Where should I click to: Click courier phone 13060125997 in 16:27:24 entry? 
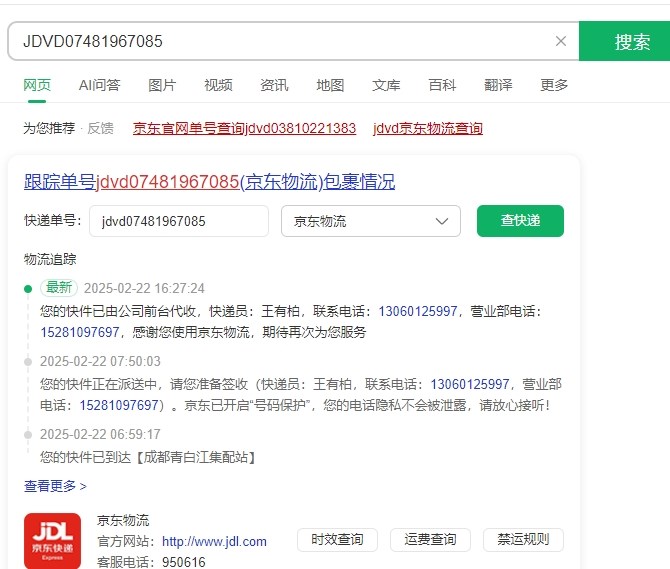[x=418, y=311]
